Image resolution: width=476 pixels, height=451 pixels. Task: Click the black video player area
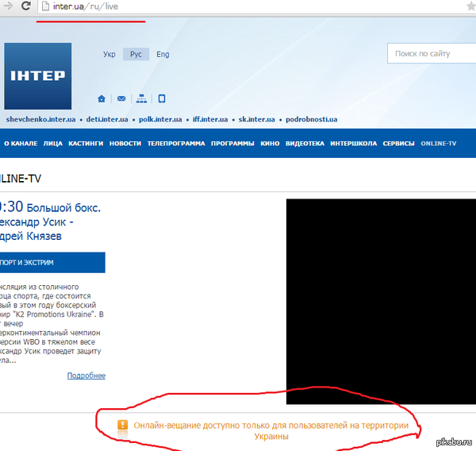tap(381, 294)
